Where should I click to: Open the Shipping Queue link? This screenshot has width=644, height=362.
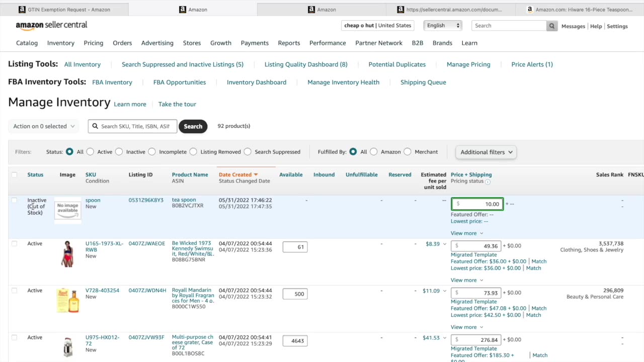point(423,82)
